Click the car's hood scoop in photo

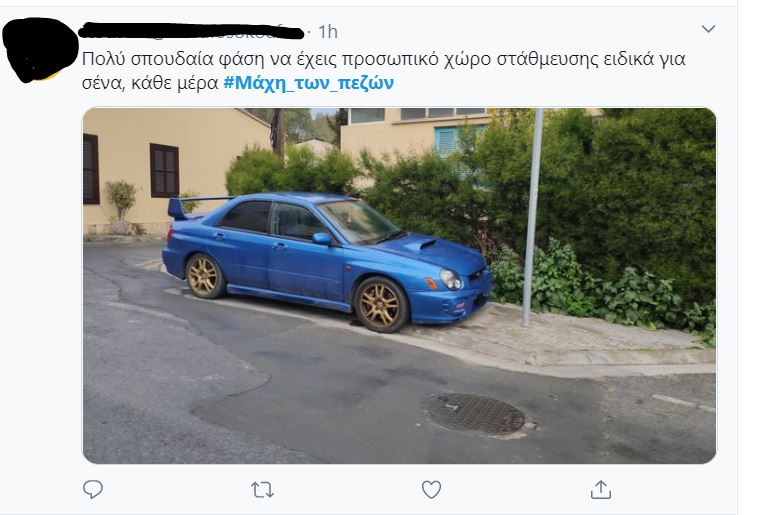(421, 245)
